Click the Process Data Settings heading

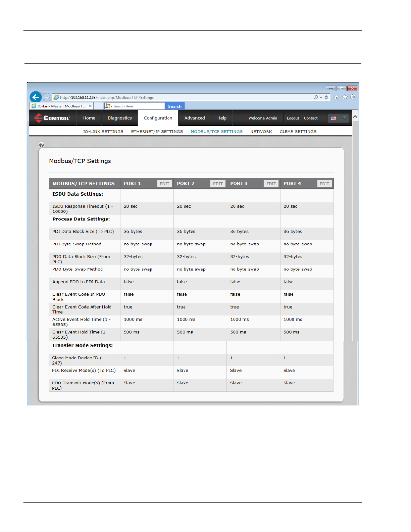81,219
